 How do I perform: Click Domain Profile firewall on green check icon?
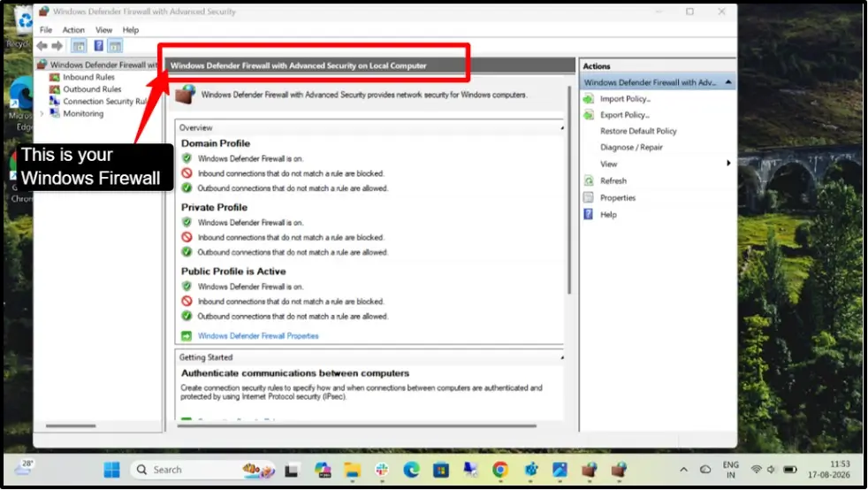coord(187,158)
